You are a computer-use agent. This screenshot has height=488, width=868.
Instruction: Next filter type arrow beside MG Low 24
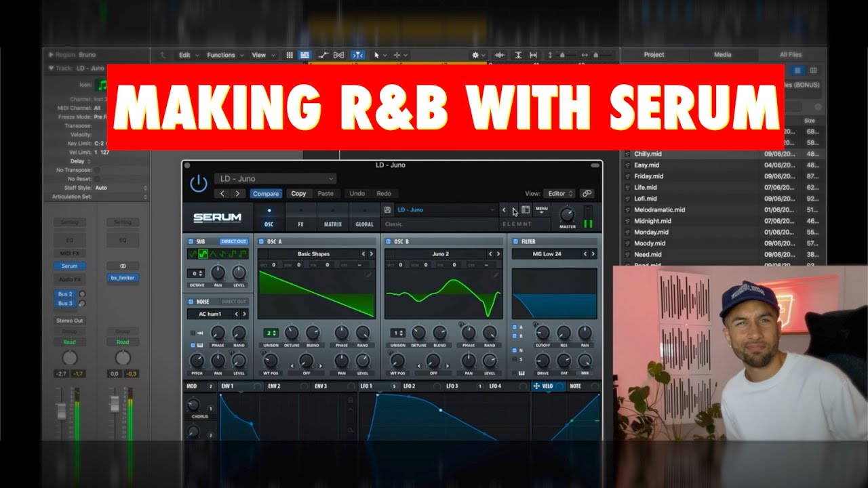(593, 254)
